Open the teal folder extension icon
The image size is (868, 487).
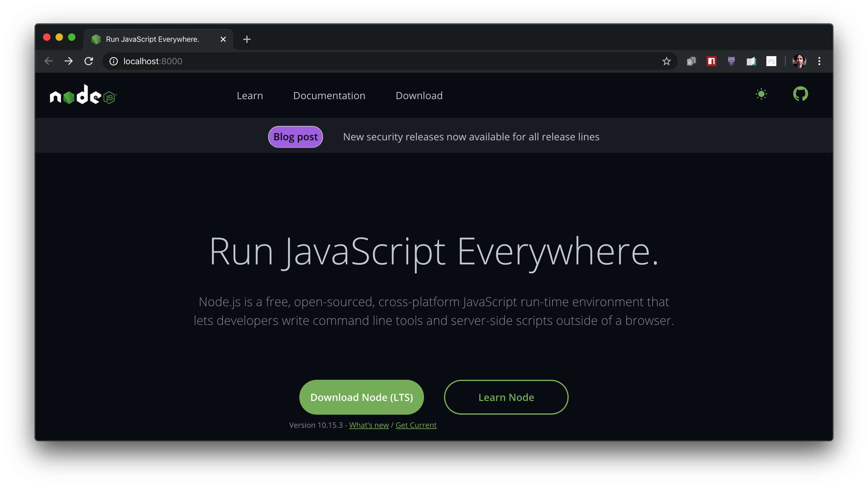(x=751, y=61)
